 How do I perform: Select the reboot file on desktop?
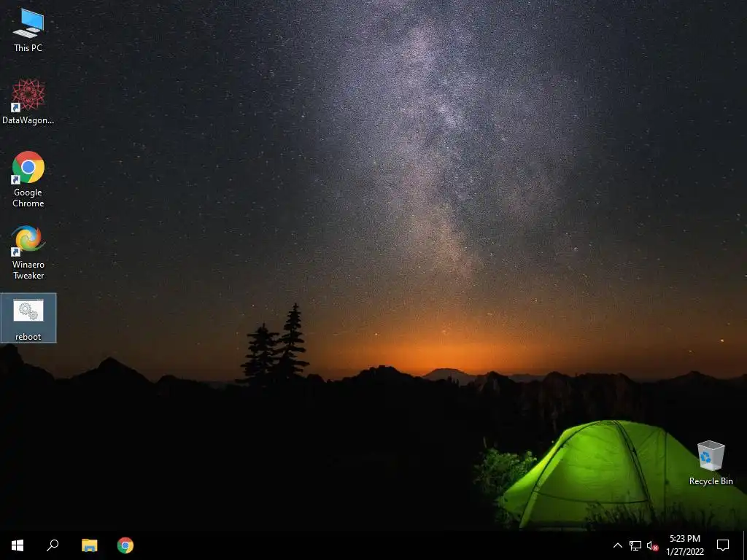coord(28,318)
